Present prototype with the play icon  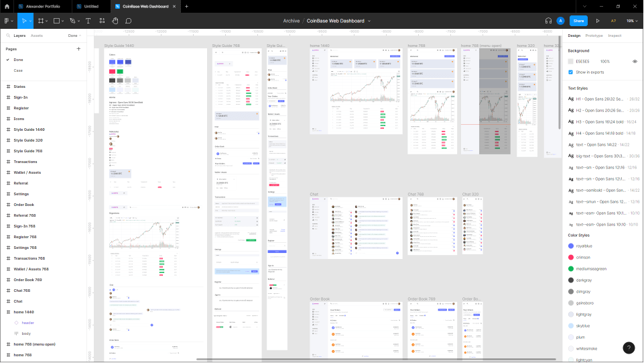click(598, 21)
